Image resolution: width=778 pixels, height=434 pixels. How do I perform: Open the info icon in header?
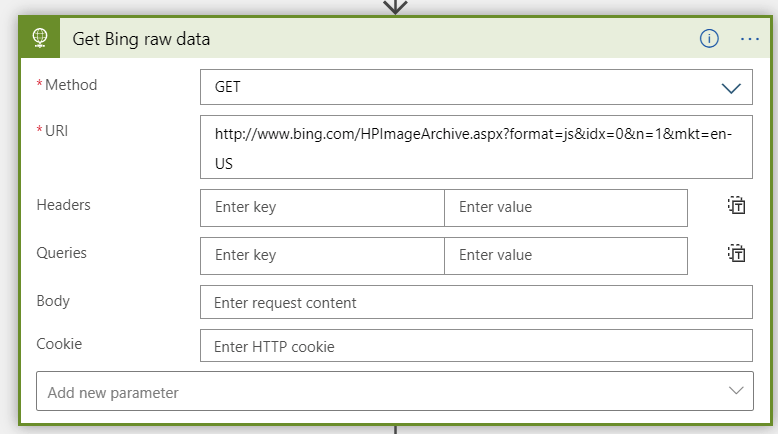709,38
